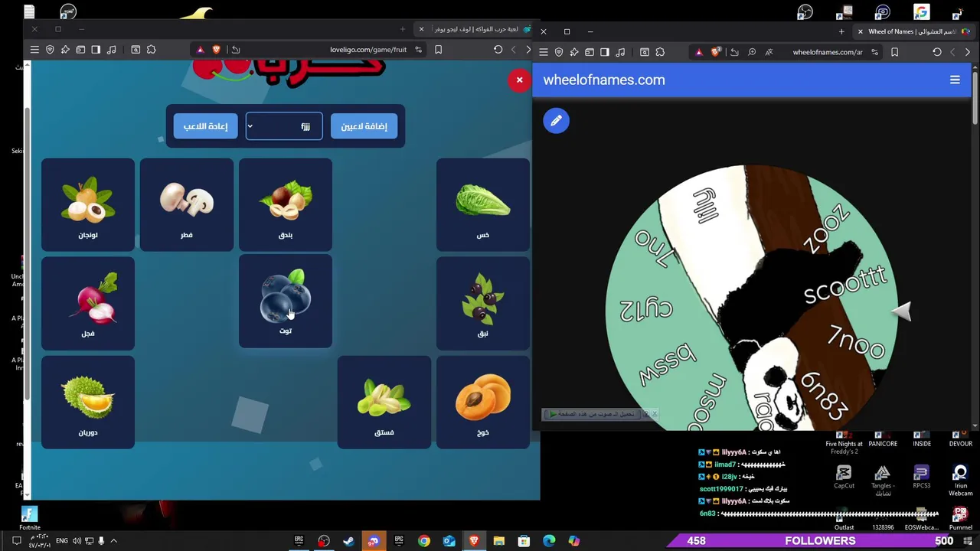The width and height of the screenshot is (980, 551).
Task: Open File Explorer from the taskbar
Action: click(499, 541)
